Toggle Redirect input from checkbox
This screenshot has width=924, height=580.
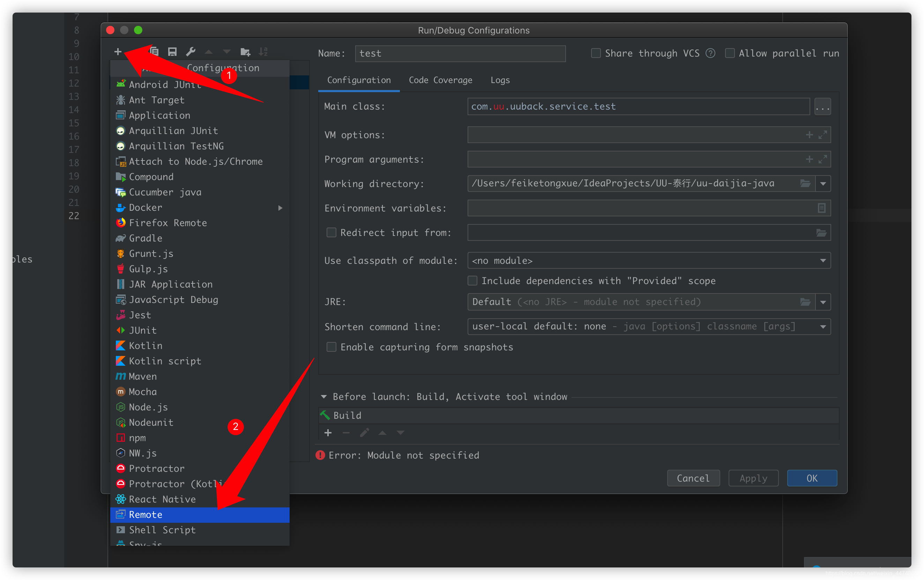(331, 232)
